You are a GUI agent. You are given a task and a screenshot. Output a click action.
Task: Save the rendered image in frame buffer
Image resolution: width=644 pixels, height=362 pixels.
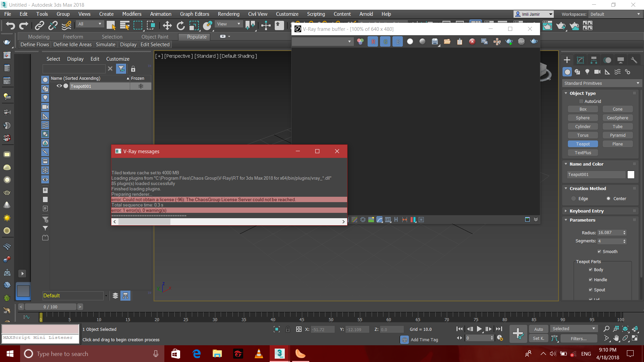point(435,41)
